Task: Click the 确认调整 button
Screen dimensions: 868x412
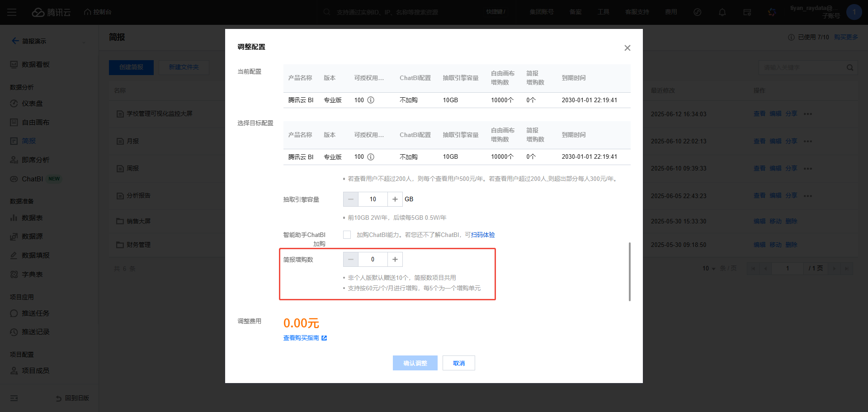Action: [x=415, y=363]
